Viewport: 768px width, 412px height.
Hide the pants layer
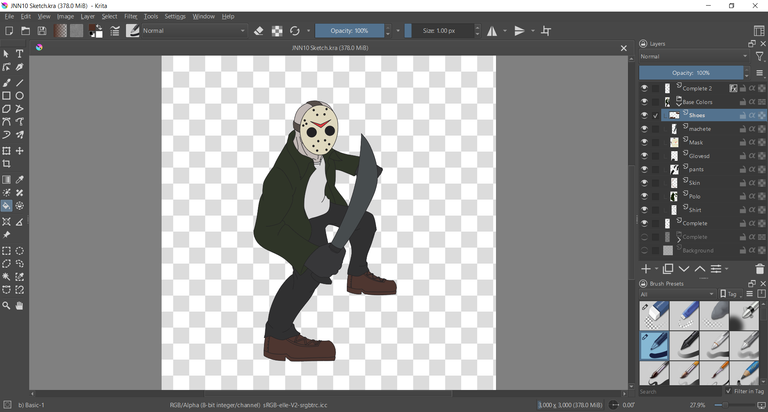(644, 169)
